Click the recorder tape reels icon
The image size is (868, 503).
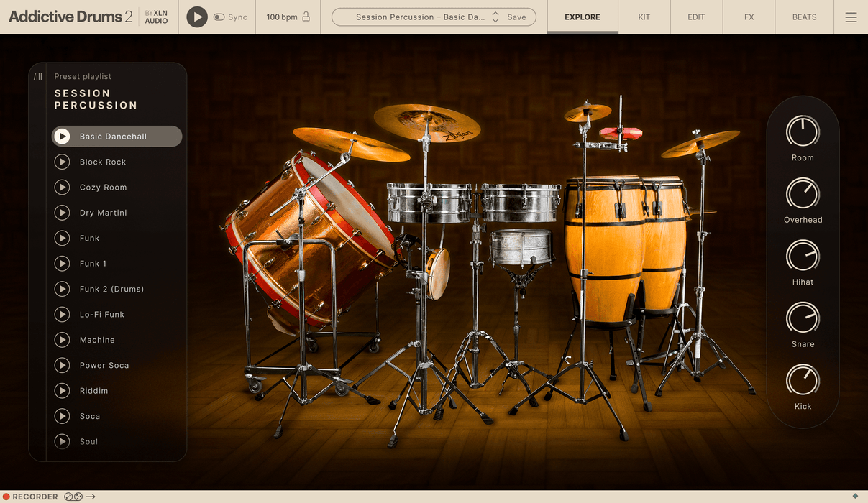(x=73, y=497)
